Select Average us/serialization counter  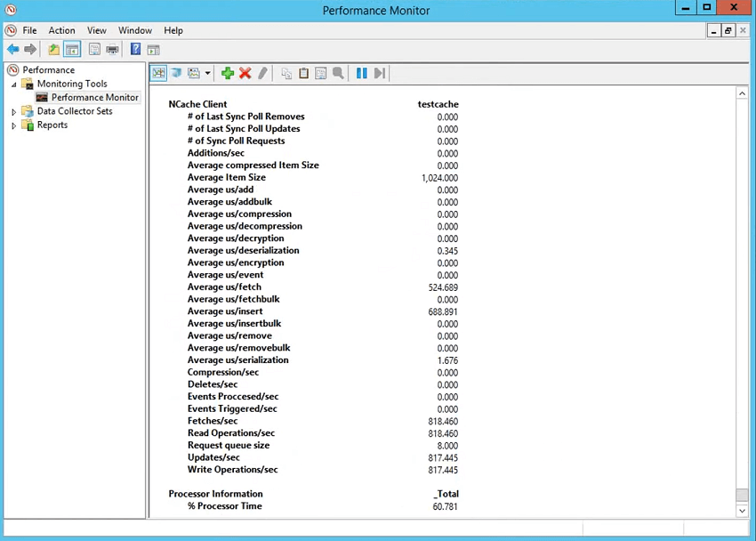click(237, 360)
